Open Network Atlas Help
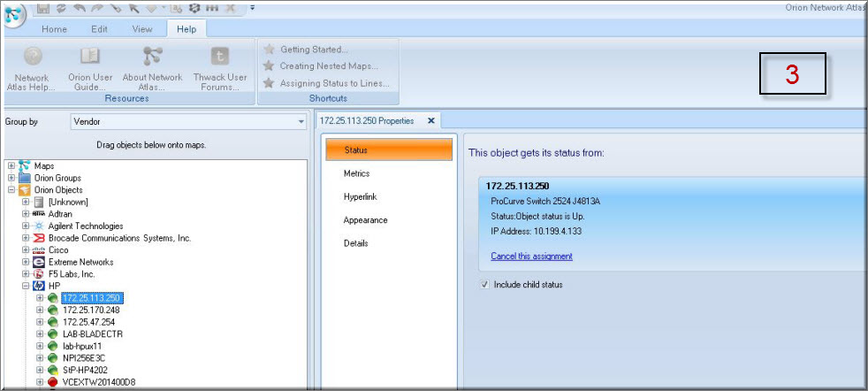The width and height of the screenshot is (868, 391). [32, 69]
